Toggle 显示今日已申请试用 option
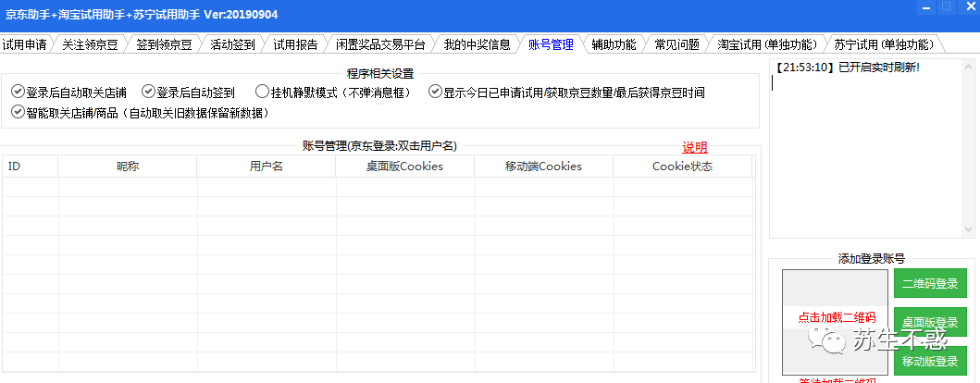Screen dimensions: 980x383 (x=567, y=93)
